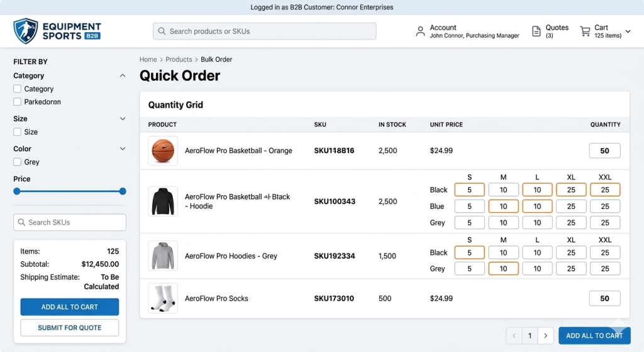Click the Search SKUs input field
The image size is (644, 352).
click(69, 222)
